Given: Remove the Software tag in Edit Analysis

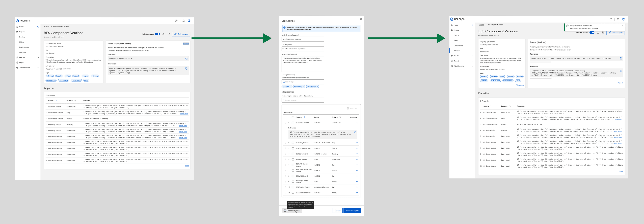Looking at the screenshot, I should click(291, 87).
